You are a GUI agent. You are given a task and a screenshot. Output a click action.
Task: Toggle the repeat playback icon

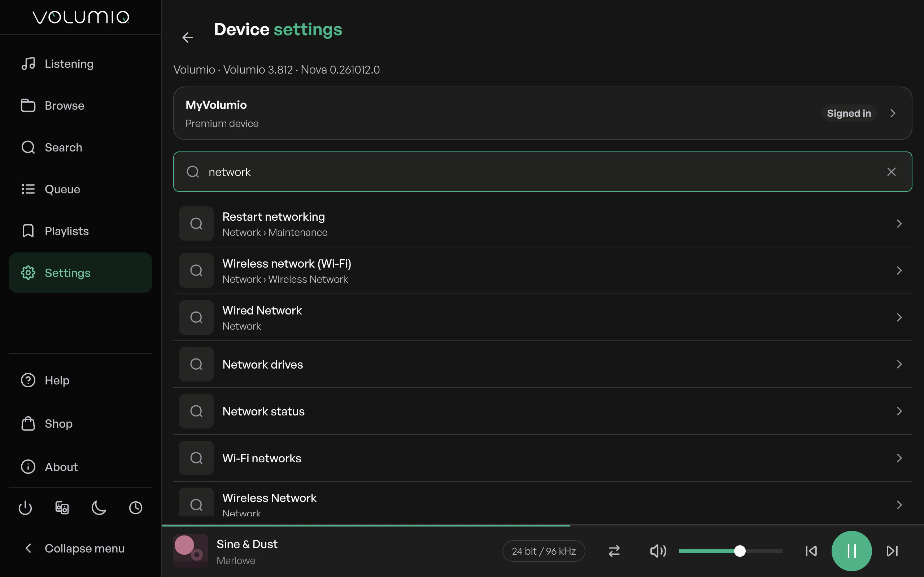pos(614,551)
